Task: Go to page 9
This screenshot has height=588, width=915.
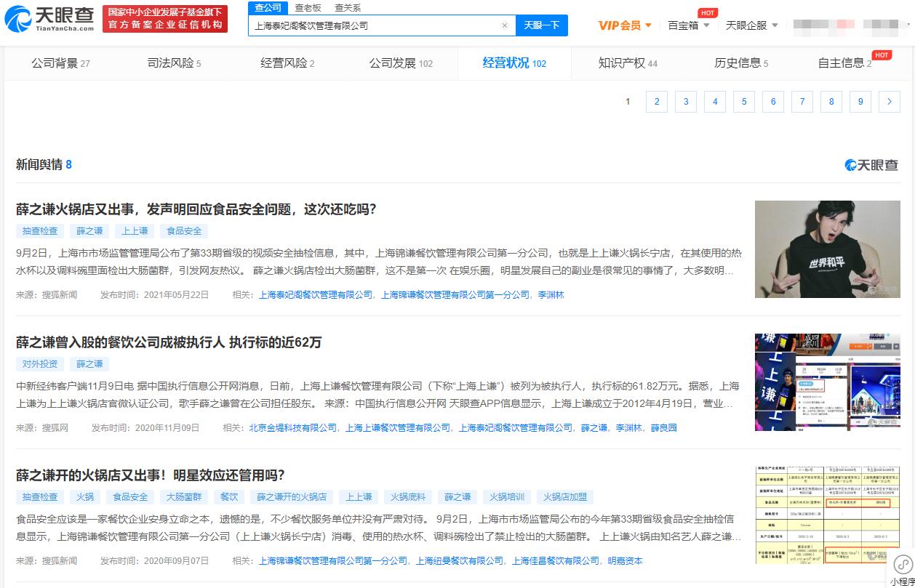Action: 860,102
